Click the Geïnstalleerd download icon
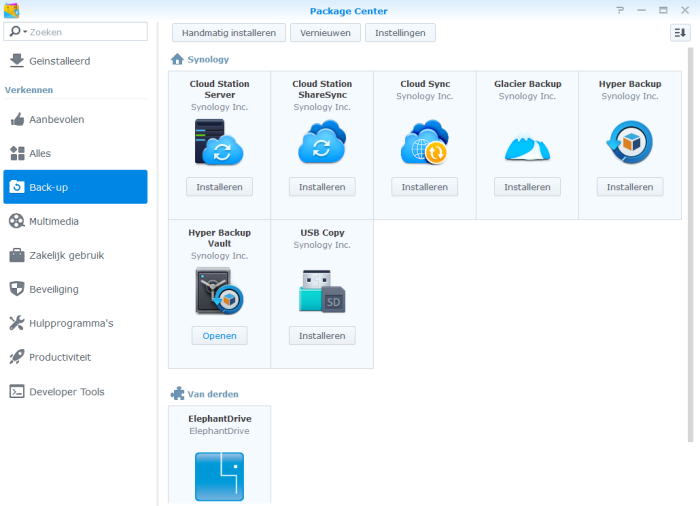 click(x=17, y=61)
